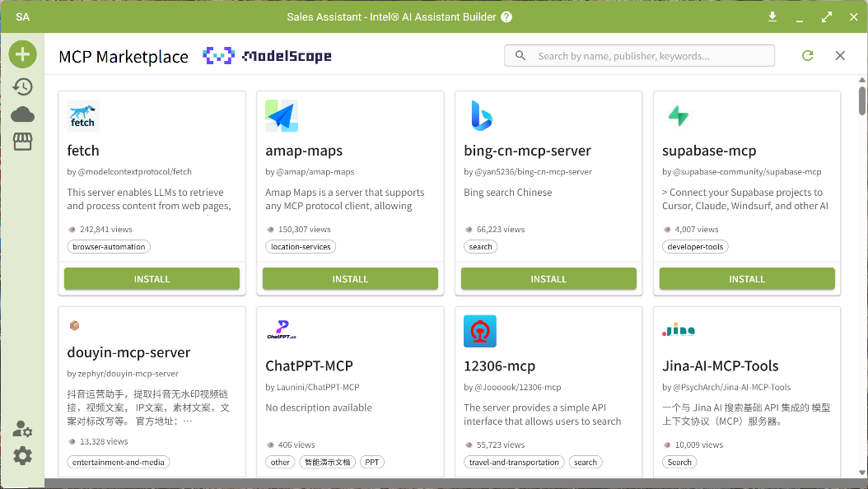Select the browser-automation tag under fetch
This screenshot has width=868, height=489.
click(x=108, y=246)
